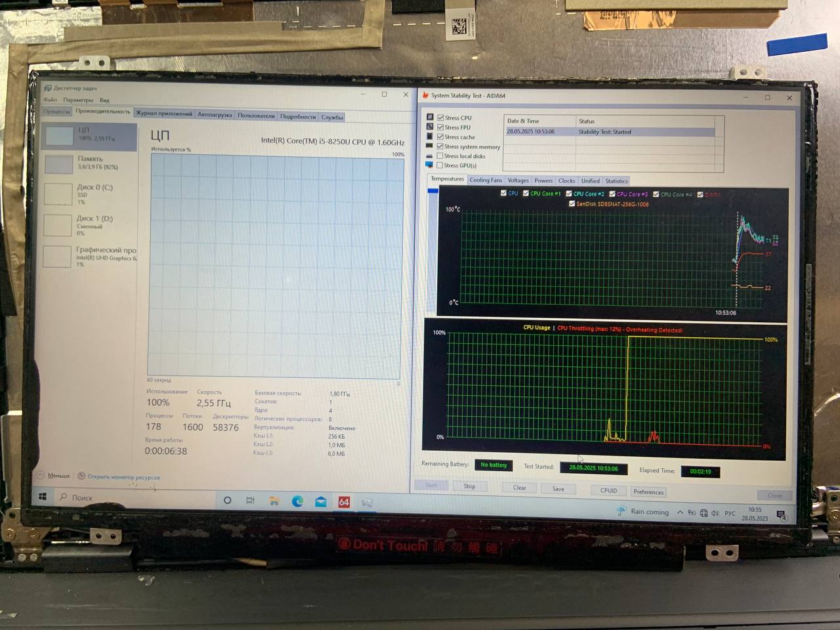Click the Preferences button
The height and width of the screenshot is (630, 840).
[648, 492]
